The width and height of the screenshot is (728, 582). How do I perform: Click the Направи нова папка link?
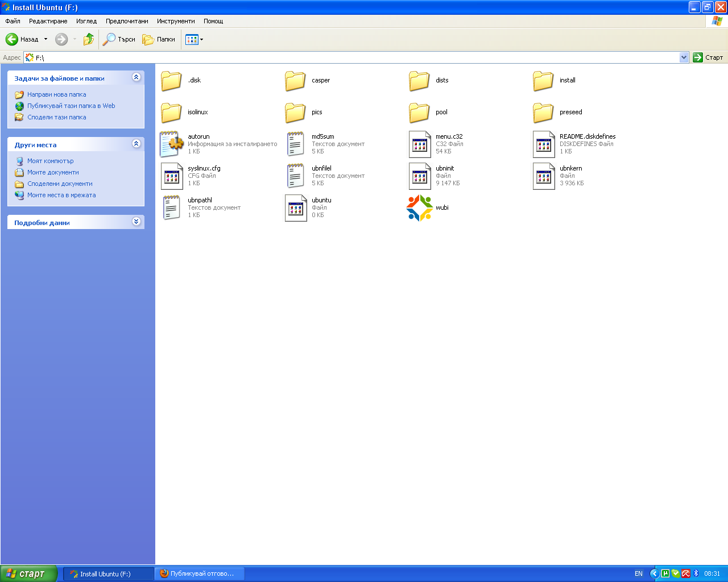pyautogui.click(x=57, y=95)
